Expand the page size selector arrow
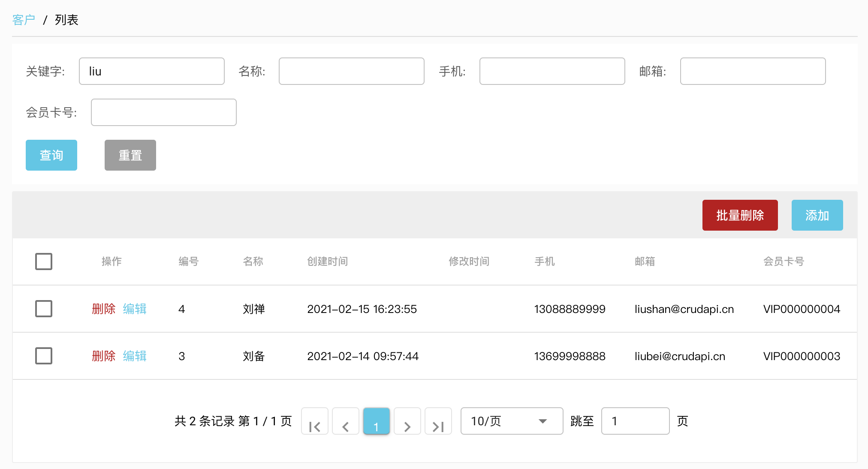This screenshot has width=868, height=469. [543, 421]
